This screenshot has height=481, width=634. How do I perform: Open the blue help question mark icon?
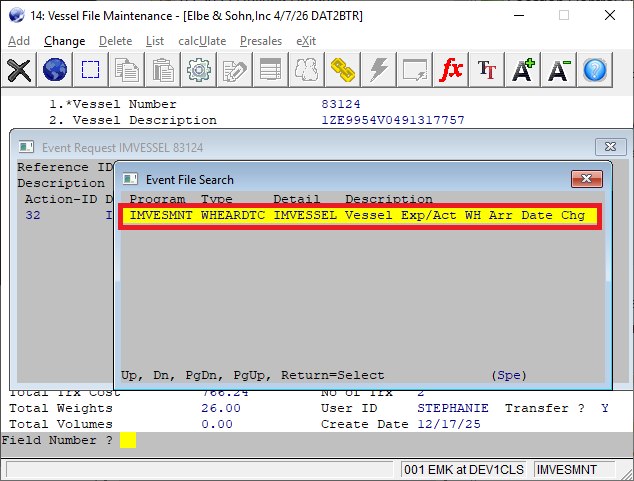pos(596,70)
